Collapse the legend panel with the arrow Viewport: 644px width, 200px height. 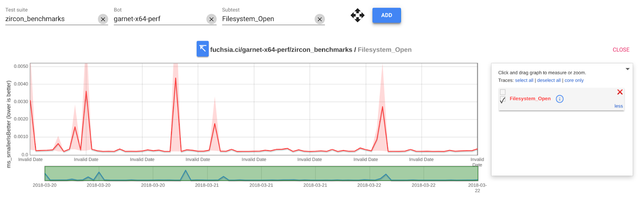627,69
